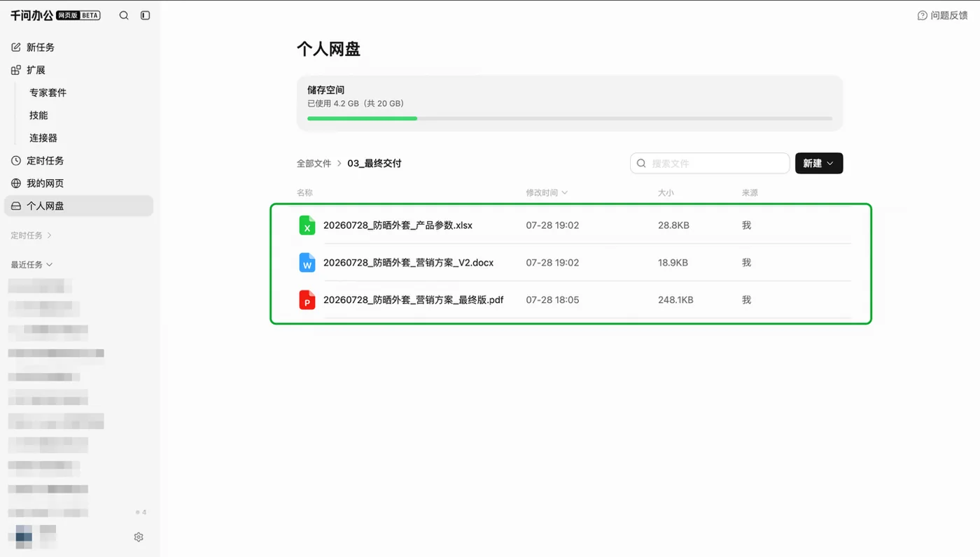Open 连接器 in the sidebar
This screenshot has width=980, height=557.
tap(43, 138)
